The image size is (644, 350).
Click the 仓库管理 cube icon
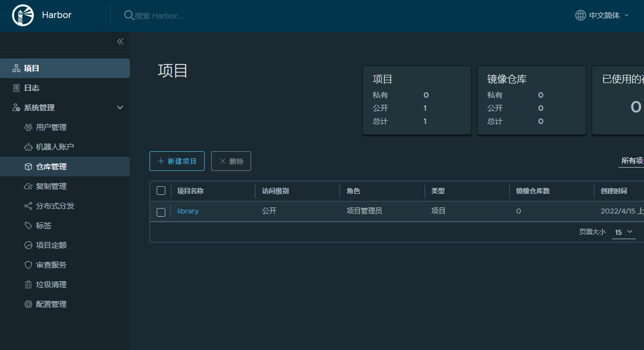click(28, 167)
